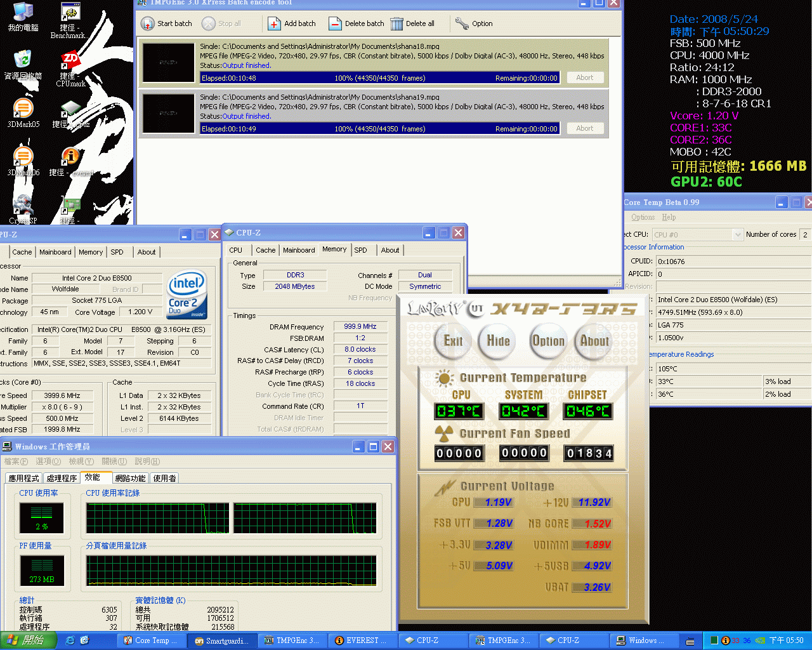This screenshot has height=650, width=812.
Task: Click the grayed-out Stop all toolbar button
Action: 221,23
